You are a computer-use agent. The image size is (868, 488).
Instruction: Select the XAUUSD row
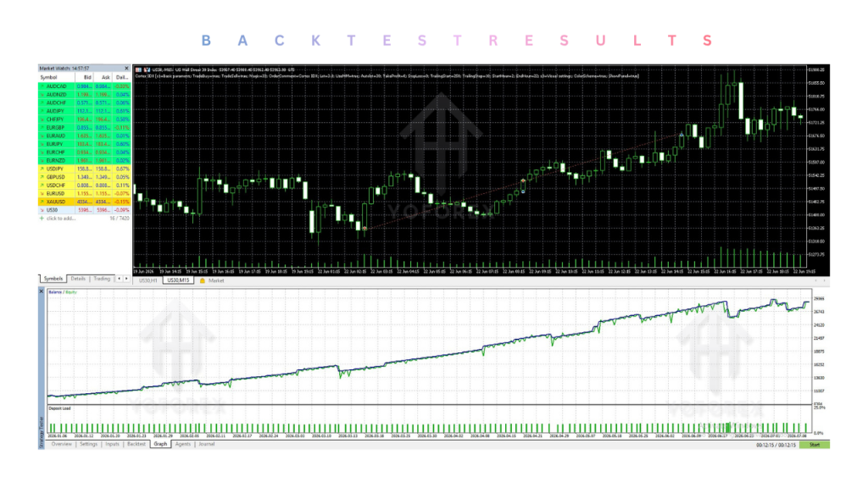tap(84, 202)
